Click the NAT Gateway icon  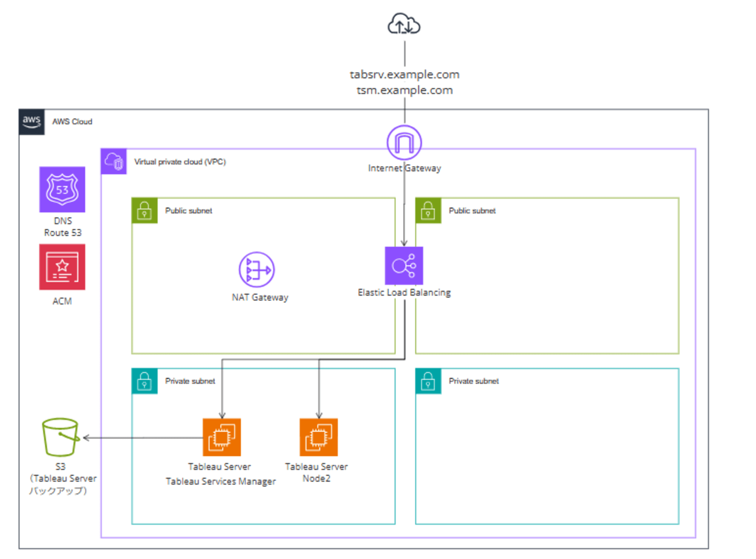coord(257,269)
